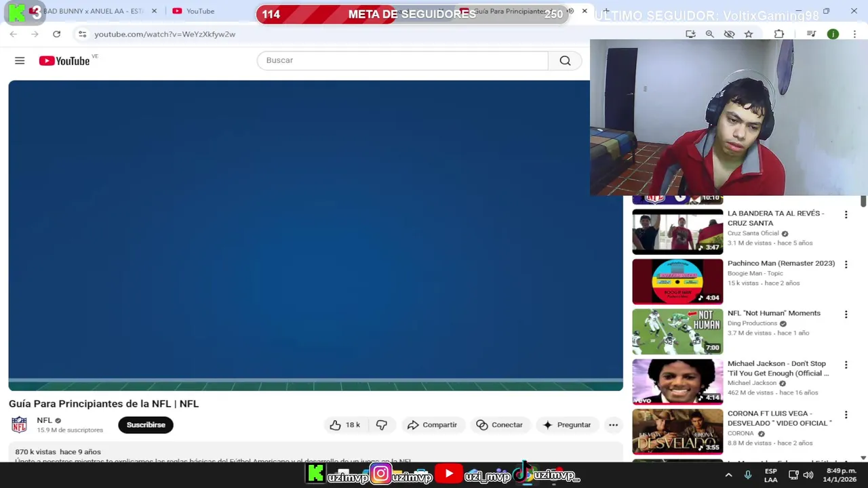Click the crossed-eye blocked tracking icon
This screenshot has height=488, width=868.
(729, 34)
